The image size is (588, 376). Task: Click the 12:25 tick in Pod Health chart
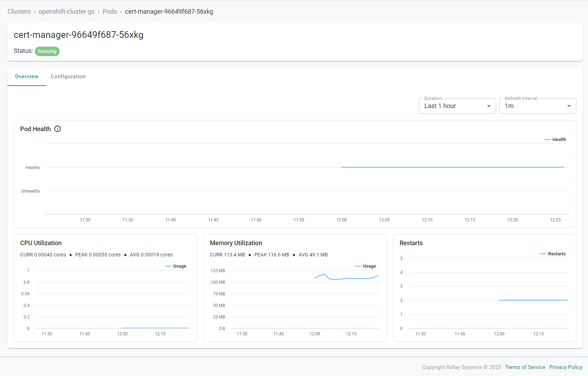tap(555, 220)
